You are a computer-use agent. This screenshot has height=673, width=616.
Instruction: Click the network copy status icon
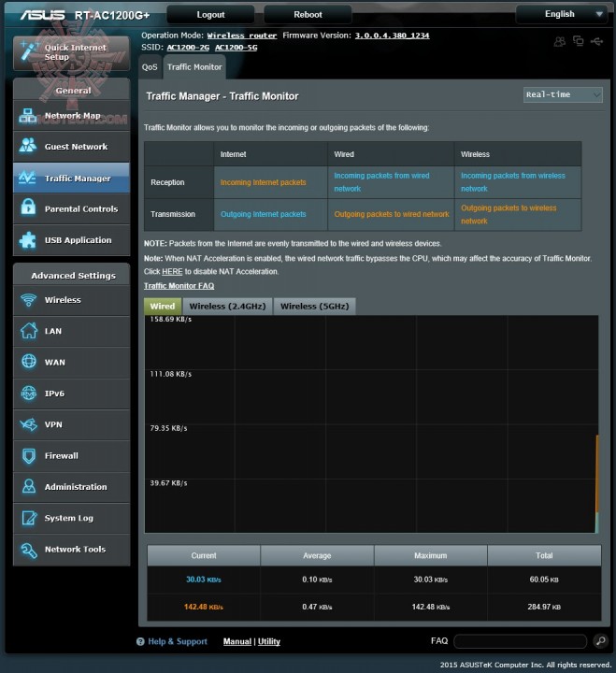(x=579, y=41)
